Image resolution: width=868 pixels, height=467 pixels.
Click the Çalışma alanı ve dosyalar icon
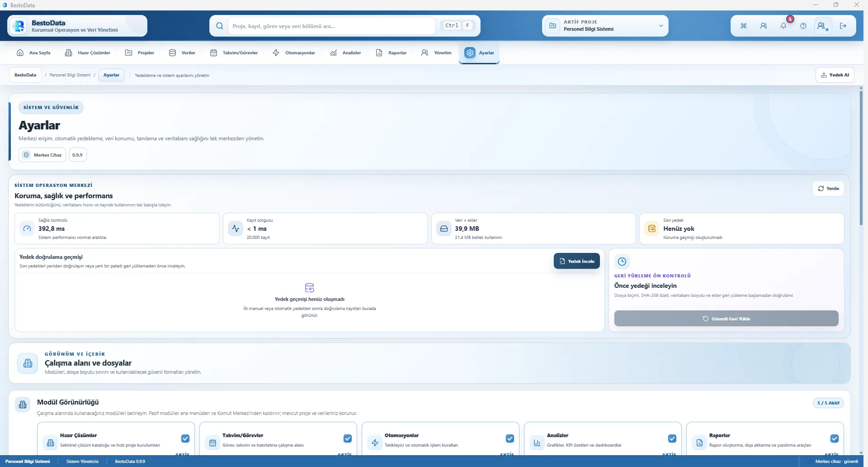[28, 363]
